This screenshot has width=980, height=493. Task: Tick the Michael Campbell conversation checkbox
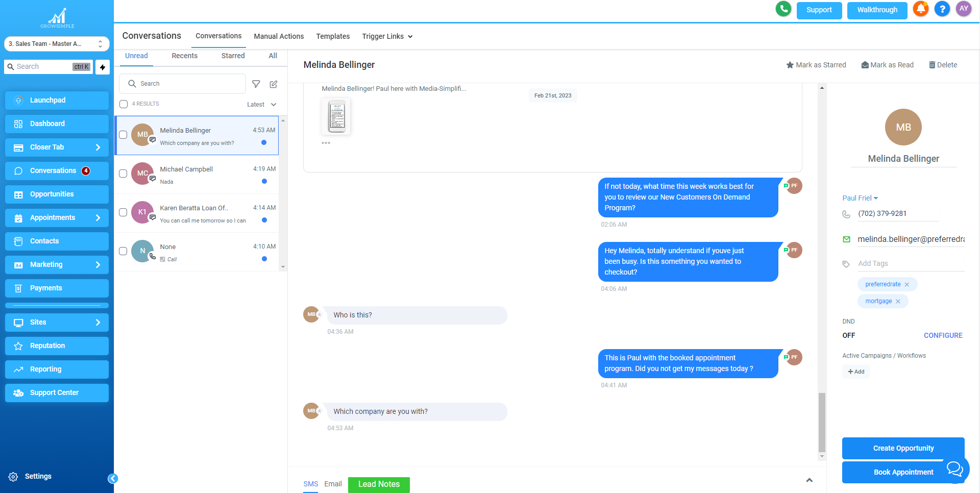point(123,174)
